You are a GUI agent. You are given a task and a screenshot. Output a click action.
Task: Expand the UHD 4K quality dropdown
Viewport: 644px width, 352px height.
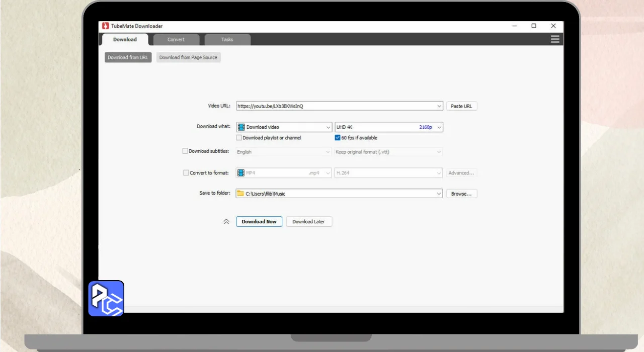click(x=439, y=127)
